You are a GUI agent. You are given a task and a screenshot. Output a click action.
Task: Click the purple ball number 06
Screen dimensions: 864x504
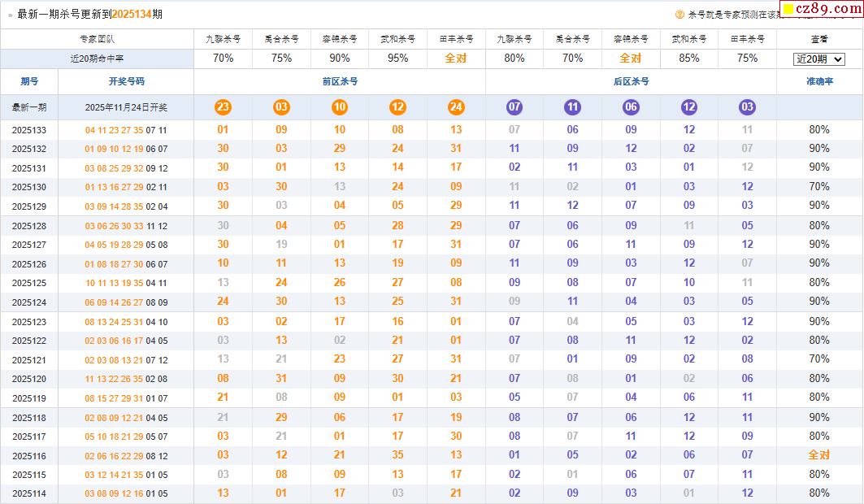[631, 107]
